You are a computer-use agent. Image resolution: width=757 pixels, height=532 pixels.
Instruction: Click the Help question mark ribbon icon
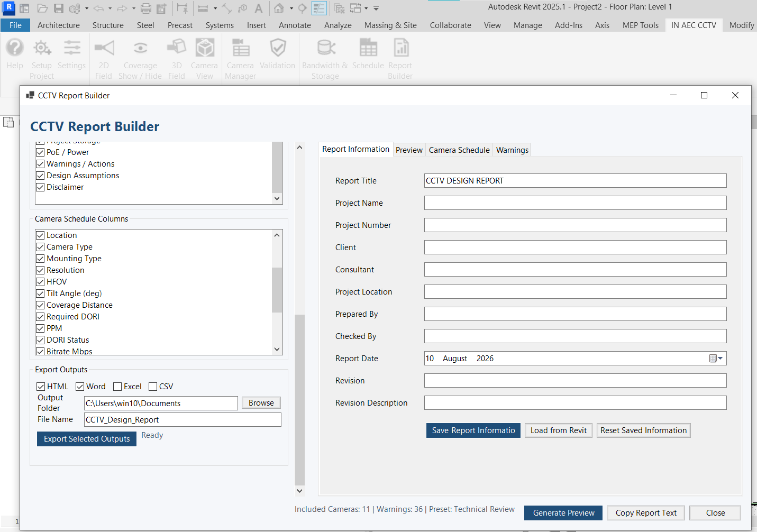coord(15,48)
